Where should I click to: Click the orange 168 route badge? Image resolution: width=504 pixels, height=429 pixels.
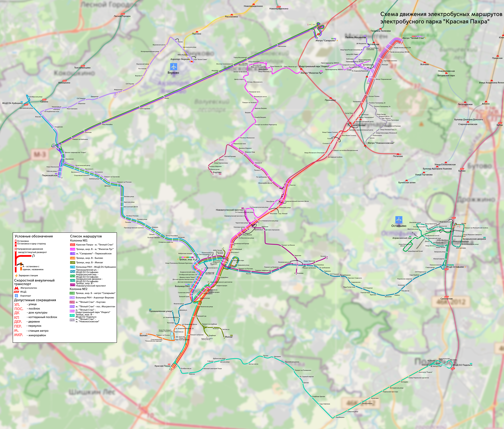73,258
